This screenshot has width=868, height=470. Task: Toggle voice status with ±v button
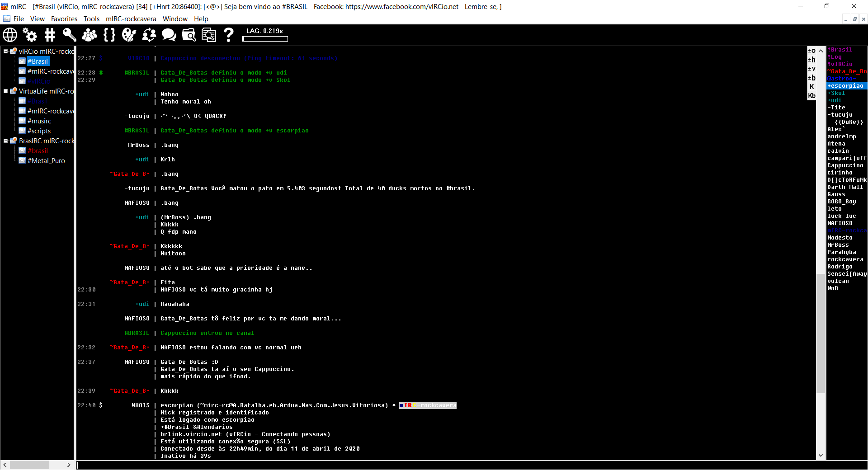[x=812, y=68]
